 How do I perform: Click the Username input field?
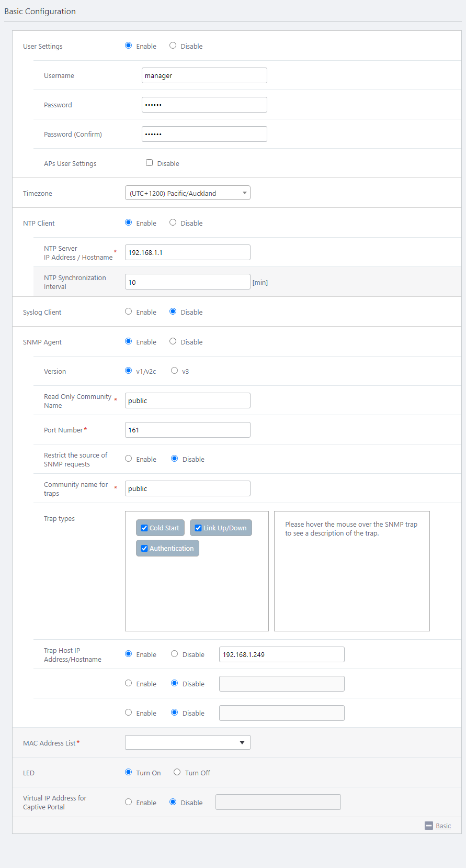(x=204, y=75)
